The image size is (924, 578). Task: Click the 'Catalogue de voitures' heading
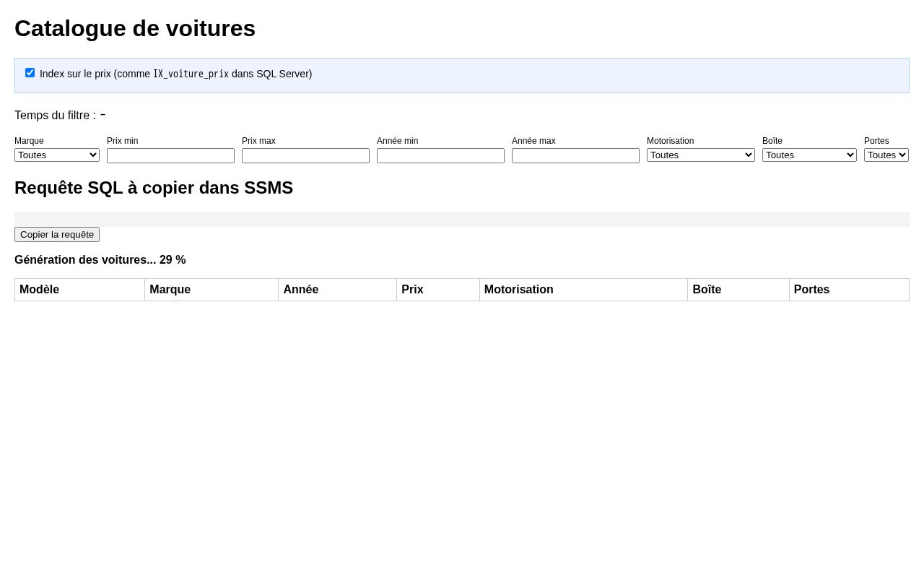(x=135, y=28)
